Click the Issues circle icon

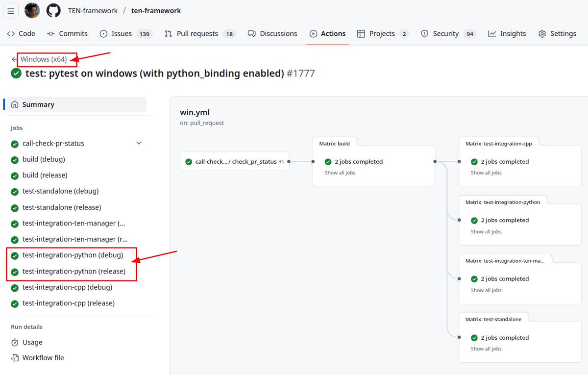103,34
